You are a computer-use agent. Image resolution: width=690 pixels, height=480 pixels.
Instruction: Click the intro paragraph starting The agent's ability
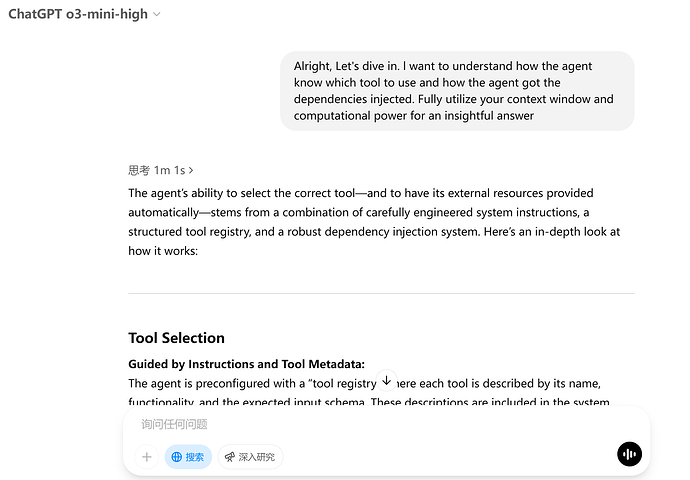(x=374, y=222)
